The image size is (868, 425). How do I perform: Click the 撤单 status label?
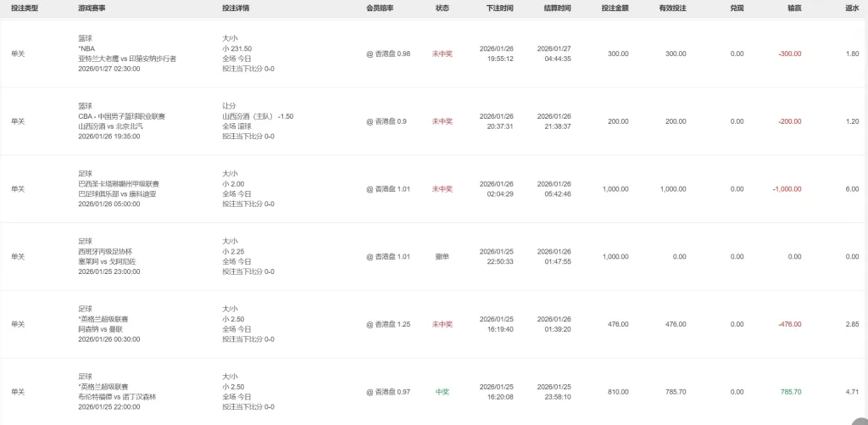pos(442,256)
